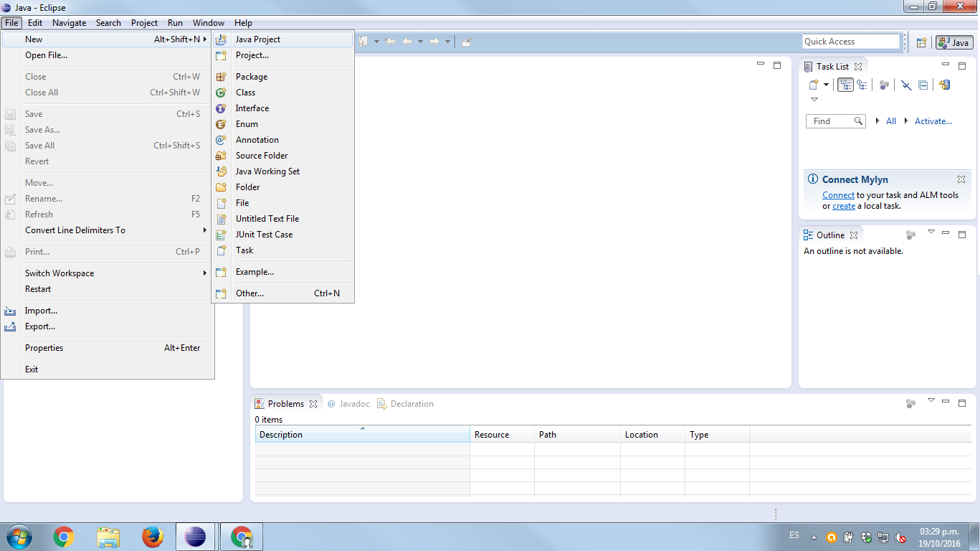Choose Switch Workspace in the File menu
This screenshot has width=980, height=551.
tap(60, 273)
